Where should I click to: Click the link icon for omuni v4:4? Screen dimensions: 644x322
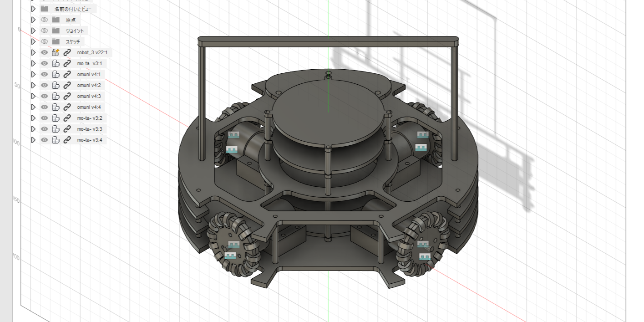[67, 107]
